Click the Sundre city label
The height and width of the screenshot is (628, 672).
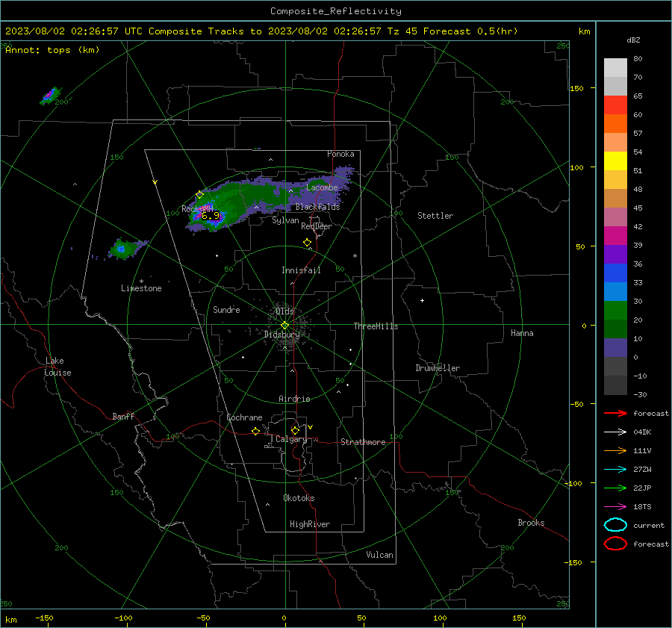click(226, 309)
